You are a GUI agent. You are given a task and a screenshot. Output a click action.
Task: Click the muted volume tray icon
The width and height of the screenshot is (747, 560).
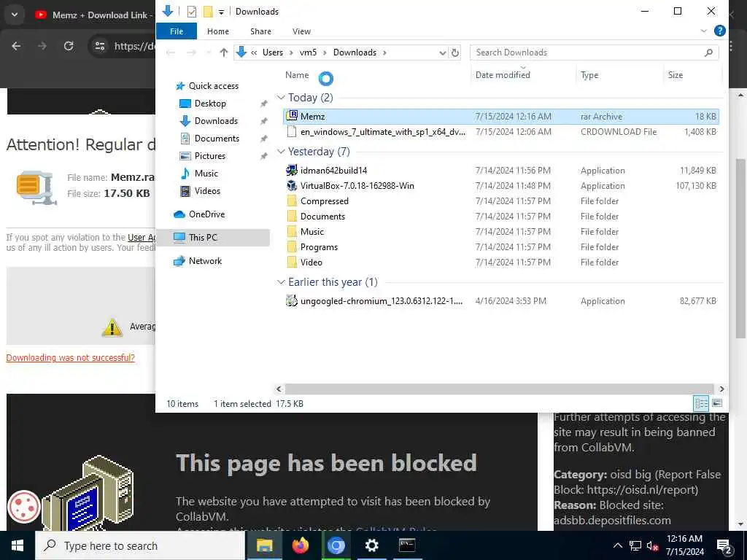(x=652, y=545)
